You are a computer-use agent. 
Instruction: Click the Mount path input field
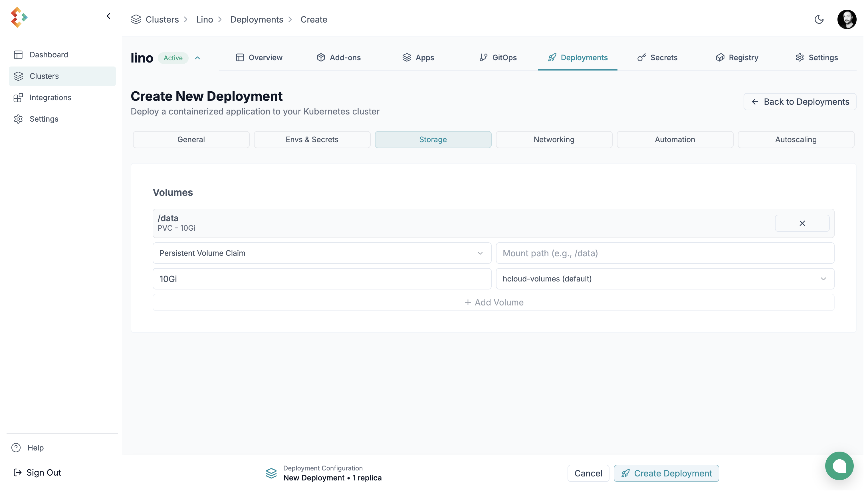(x=665, y=253)
